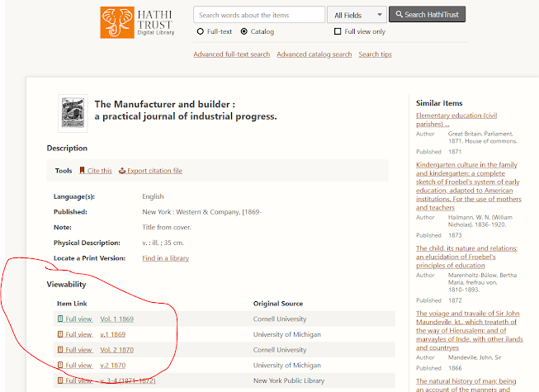Click book icon beside v.2 1870 Full view
The image size is (539, 392).
60,366
